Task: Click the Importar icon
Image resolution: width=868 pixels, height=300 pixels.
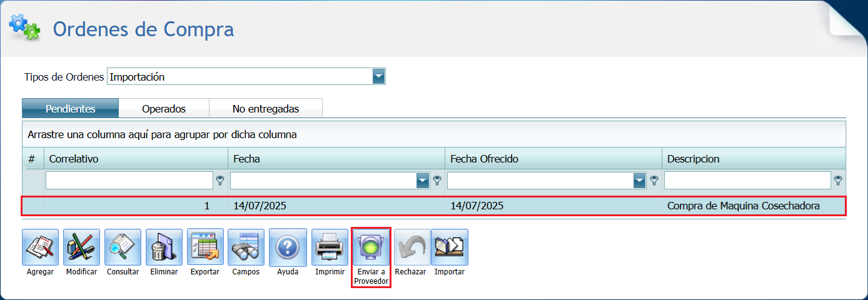Action: coord(450,247)
